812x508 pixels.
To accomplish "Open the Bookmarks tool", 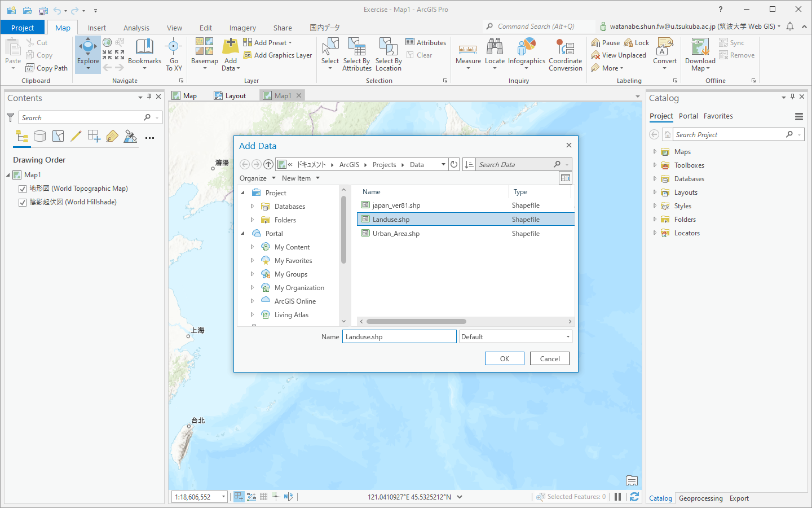I will pos(144,54).
